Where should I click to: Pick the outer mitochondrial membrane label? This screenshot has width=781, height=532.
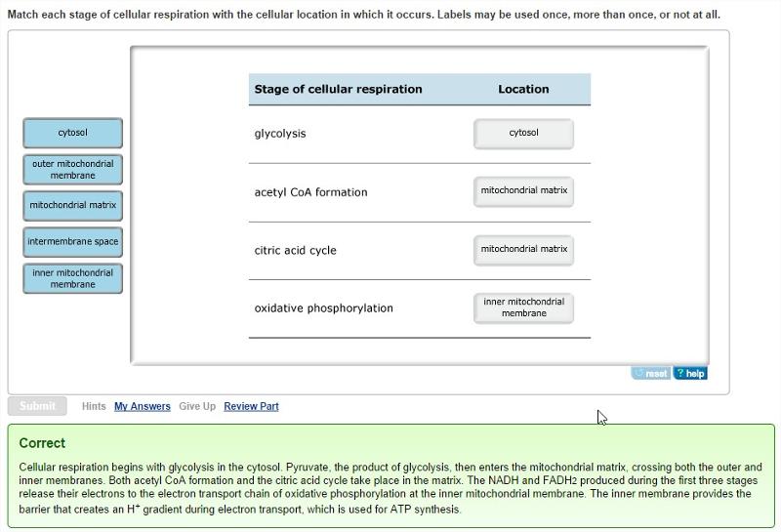click(72, 169)
